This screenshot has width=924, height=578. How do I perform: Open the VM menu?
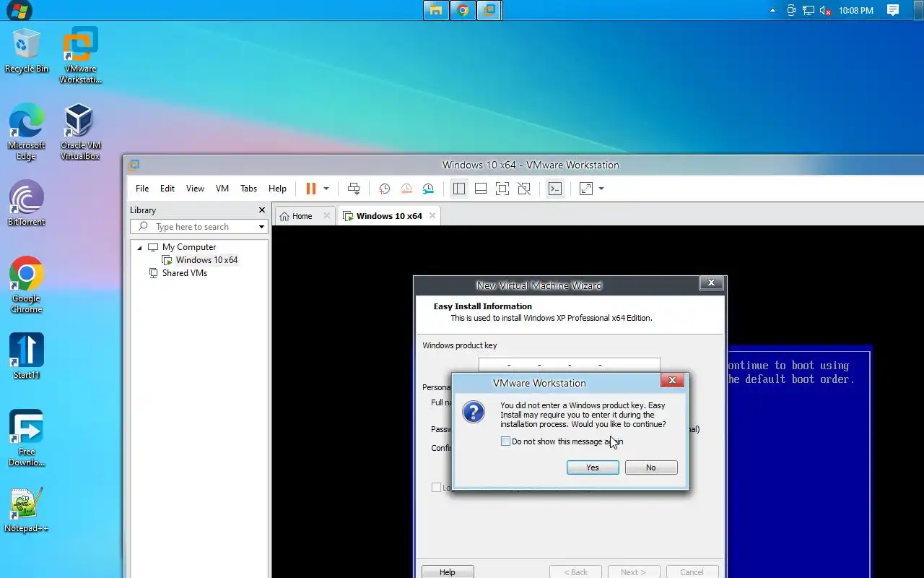coord(222,189)
